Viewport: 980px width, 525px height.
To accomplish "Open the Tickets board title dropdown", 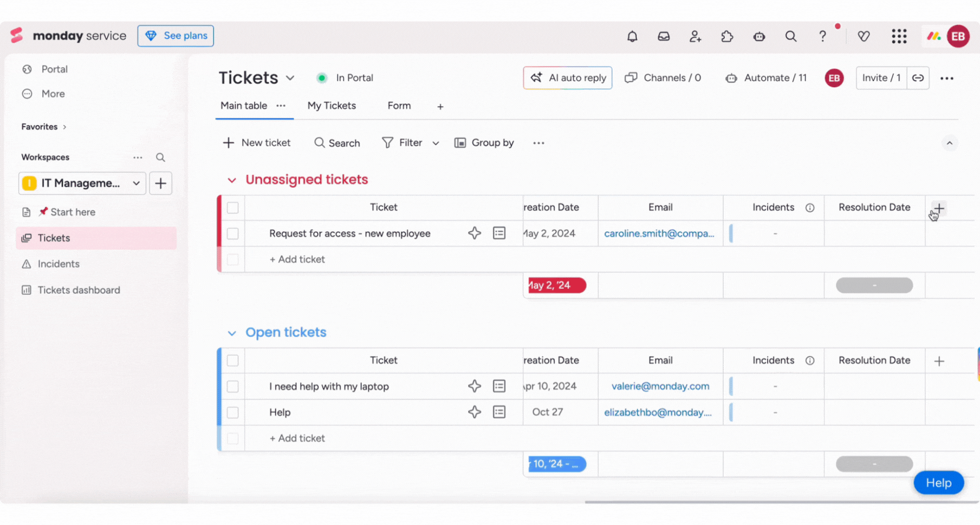I will [290, 78].
